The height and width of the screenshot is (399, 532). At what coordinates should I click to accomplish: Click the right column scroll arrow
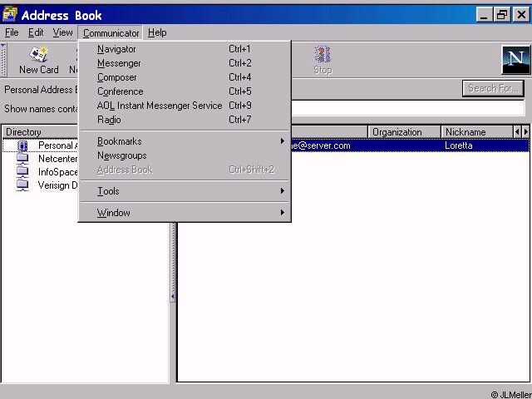[525, 132]
